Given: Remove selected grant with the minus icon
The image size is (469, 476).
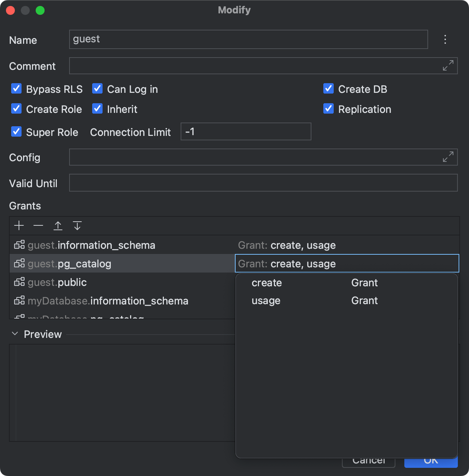Looking at the screenshot, I should coord(38,225).
